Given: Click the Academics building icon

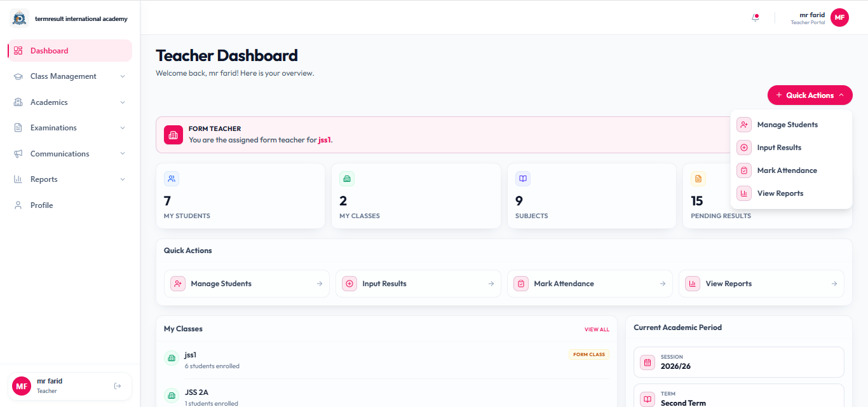Looking at the screenshot, I should (x=18, y=102).
